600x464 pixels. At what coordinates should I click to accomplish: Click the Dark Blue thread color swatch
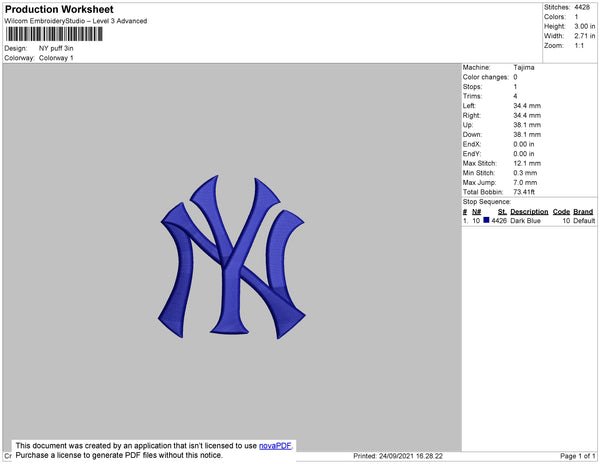coord(486,220)
